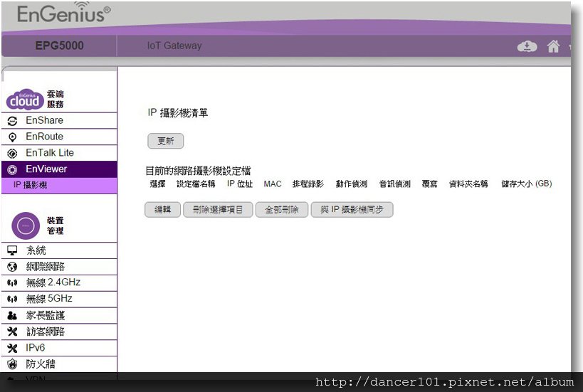Click the EnGenius logo
583x392 pixels.
pos(64,14)
